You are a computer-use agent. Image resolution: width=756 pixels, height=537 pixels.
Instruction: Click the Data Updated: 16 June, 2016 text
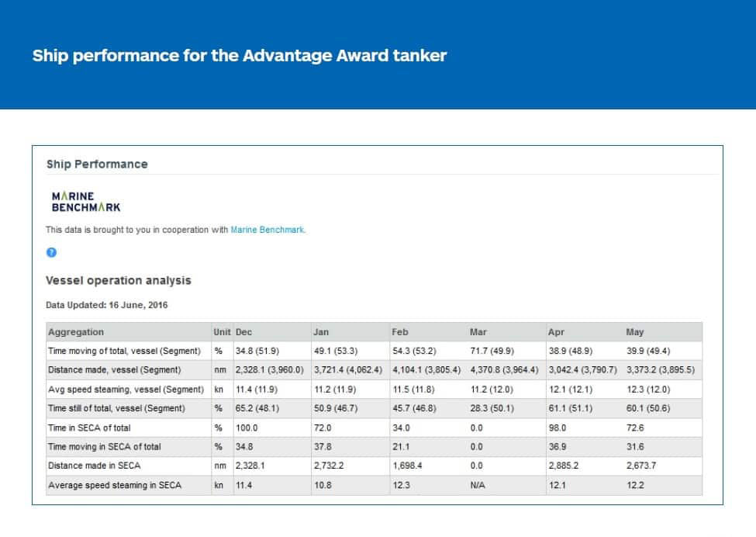[x=107, y=305]
